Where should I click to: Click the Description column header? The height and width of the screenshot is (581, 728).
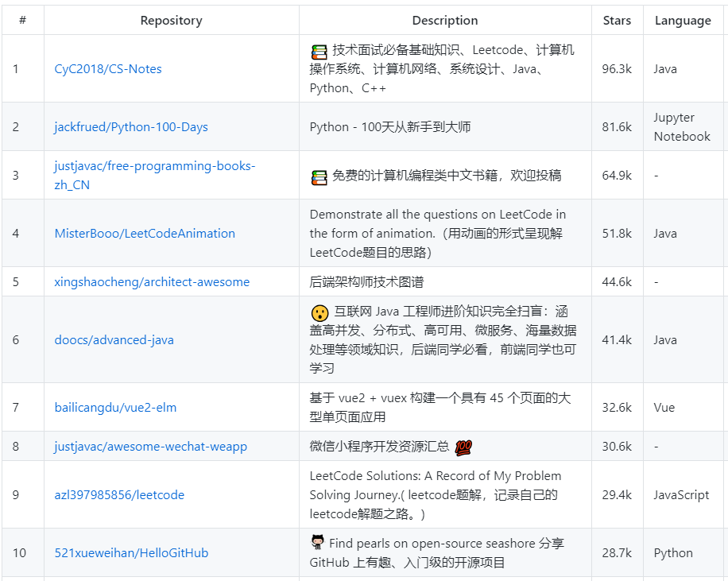445,21
